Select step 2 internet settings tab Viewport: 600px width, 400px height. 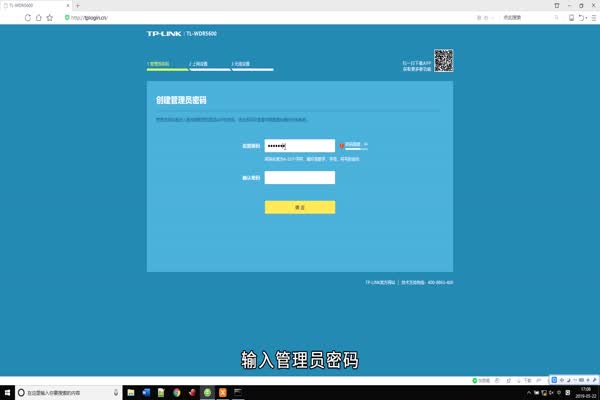pyautogui.click(x=210, y=65)
